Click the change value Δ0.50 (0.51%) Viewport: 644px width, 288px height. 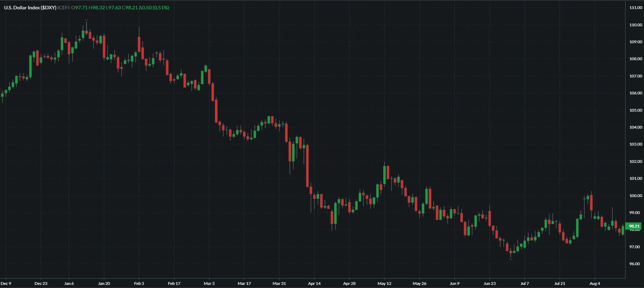click(154, 8)
